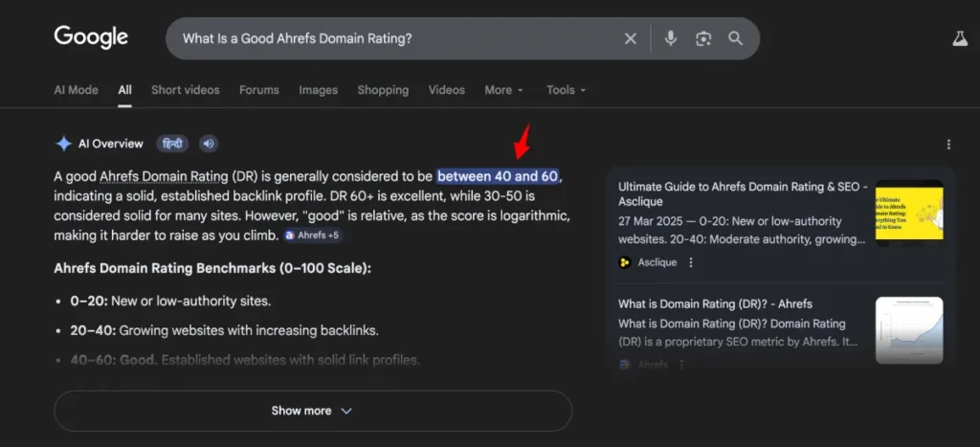
Task: Switch AI Overview language to Hindi
Action: (x=172, y=144)
